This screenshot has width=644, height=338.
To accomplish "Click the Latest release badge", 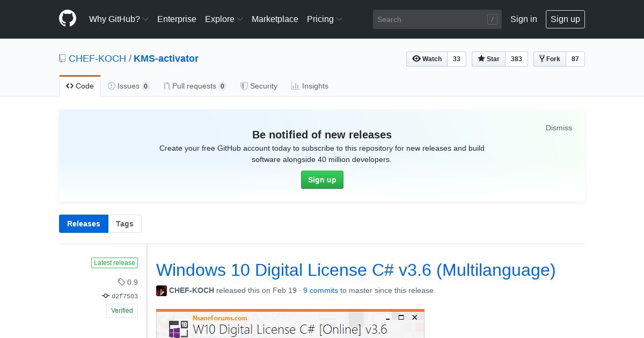I will click(114, 263).
